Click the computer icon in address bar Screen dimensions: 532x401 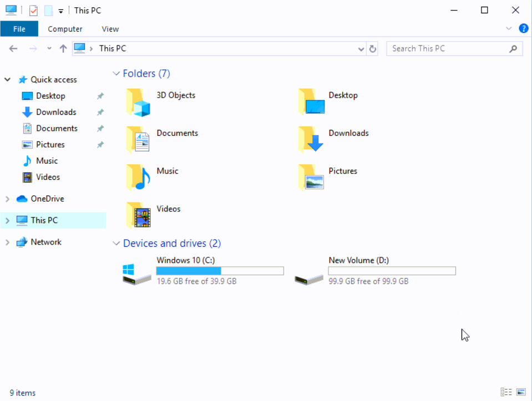(x=79, y=48)
